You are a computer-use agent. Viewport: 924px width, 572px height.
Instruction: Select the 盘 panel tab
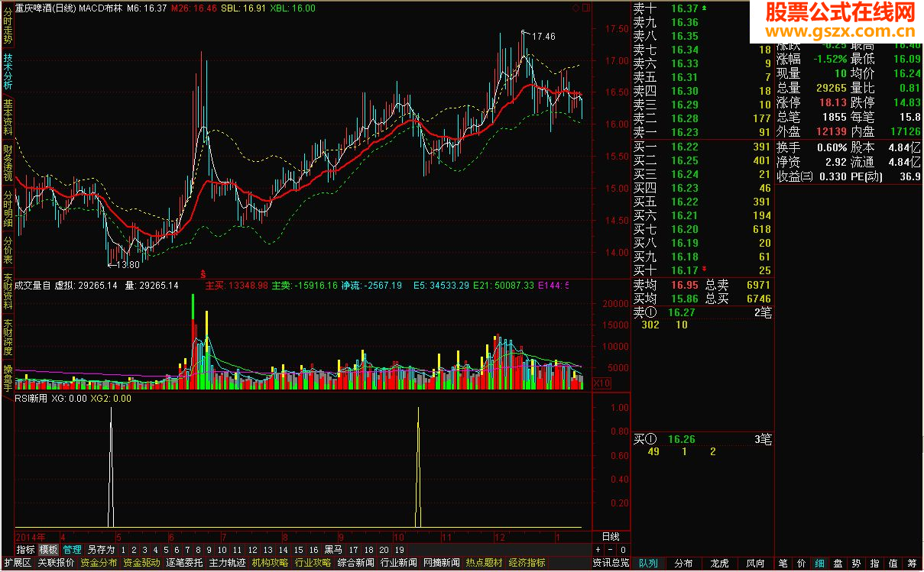(x=838, y=564)
